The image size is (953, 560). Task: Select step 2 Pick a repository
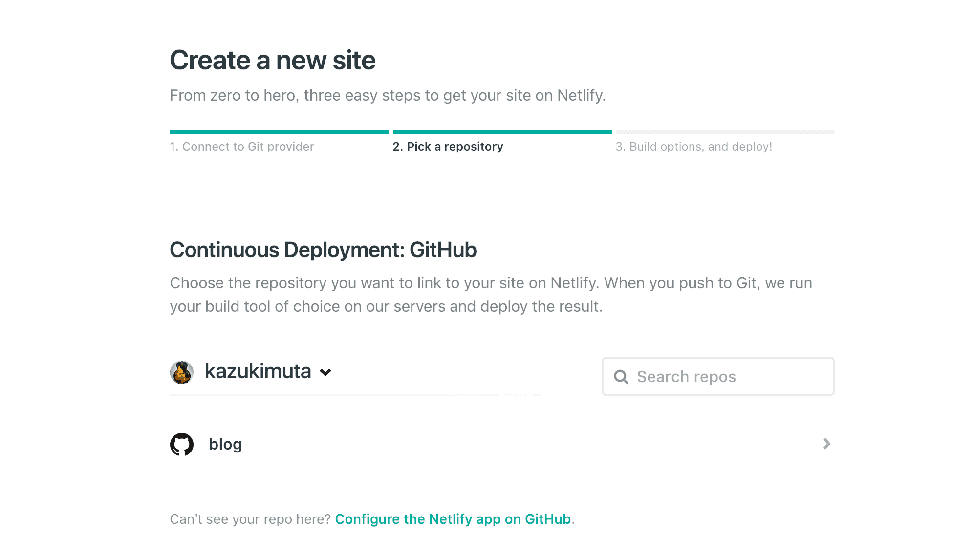pyautogui.click(x=448, y=147)
